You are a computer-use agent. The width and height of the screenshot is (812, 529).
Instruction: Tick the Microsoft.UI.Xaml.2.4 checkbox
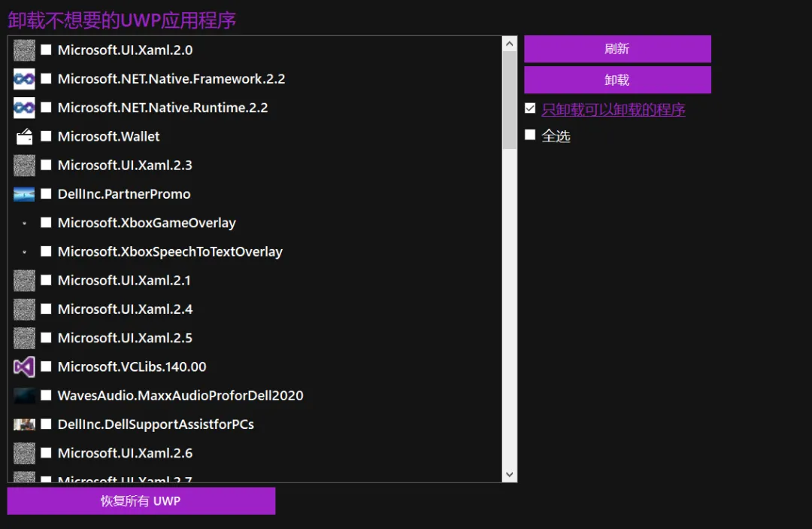pyautogui.click(x=46, y=309)
